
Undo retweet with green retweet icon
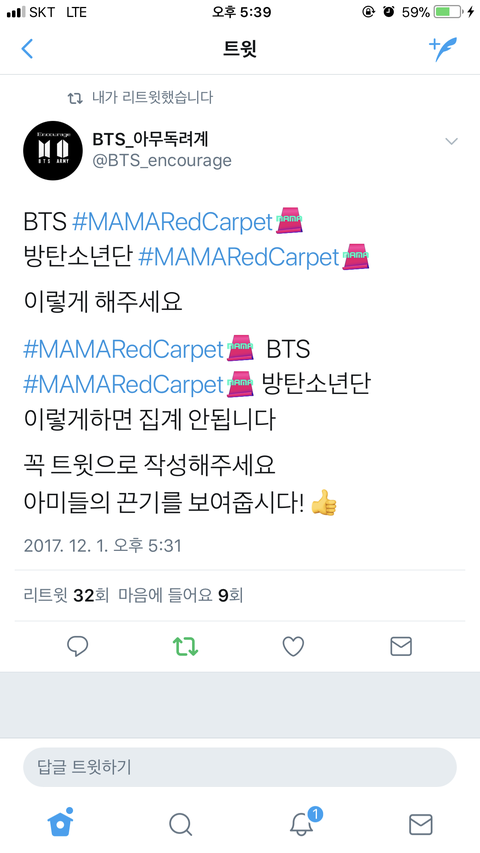click(186, 646)
